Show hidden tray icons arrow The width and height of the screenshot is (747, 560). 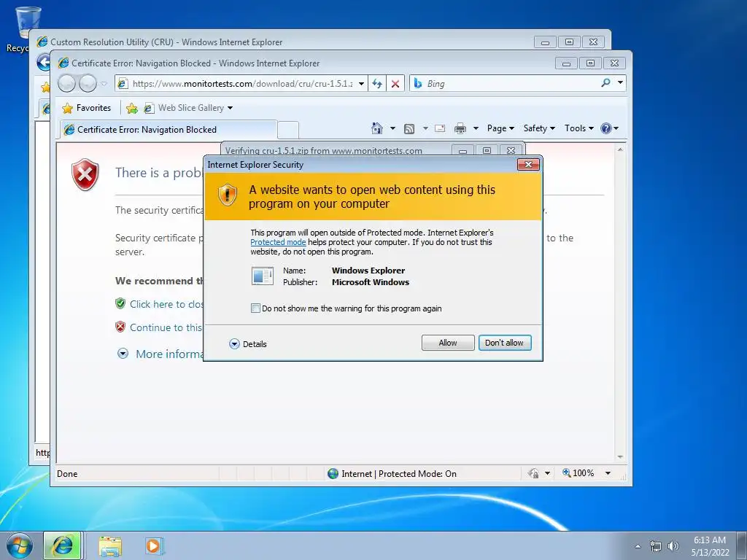tap(638, 546)
